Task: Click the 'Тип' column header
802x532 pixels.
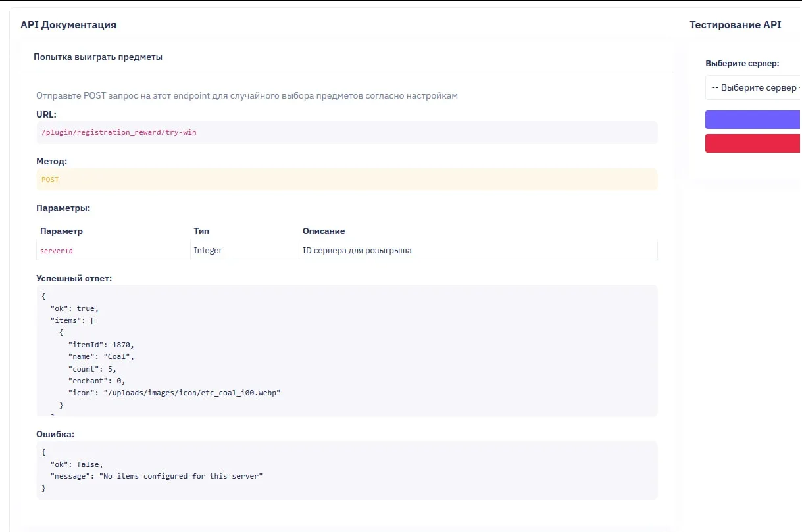Action: [x=201, y=231]
